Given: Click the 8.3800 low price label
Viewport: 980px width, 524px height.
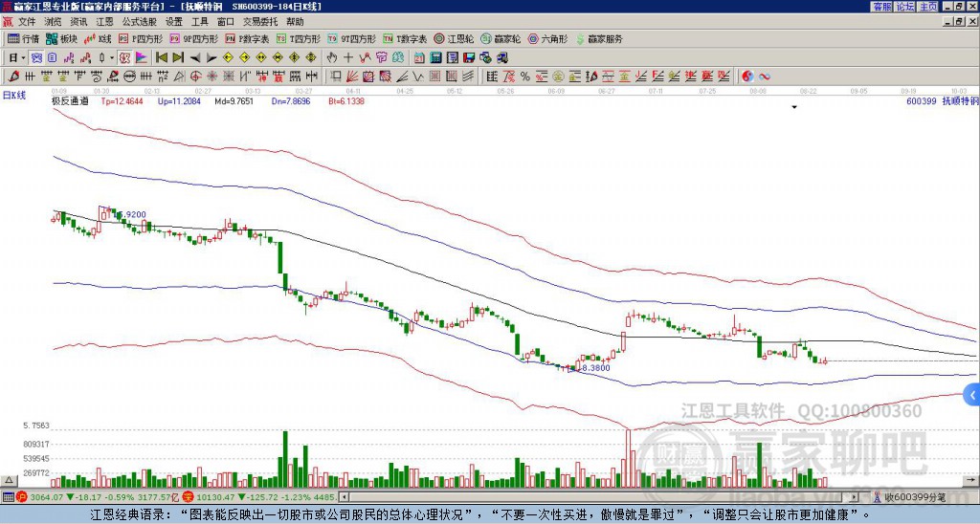Looking at the screenshot, I should (x=595, y=368).
